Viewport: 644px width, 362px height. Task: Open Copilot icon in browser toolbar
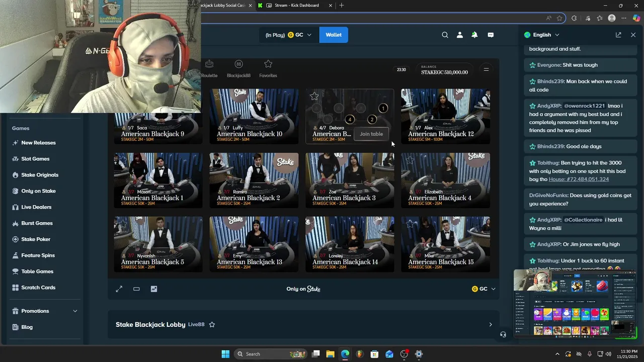point(636,18)
